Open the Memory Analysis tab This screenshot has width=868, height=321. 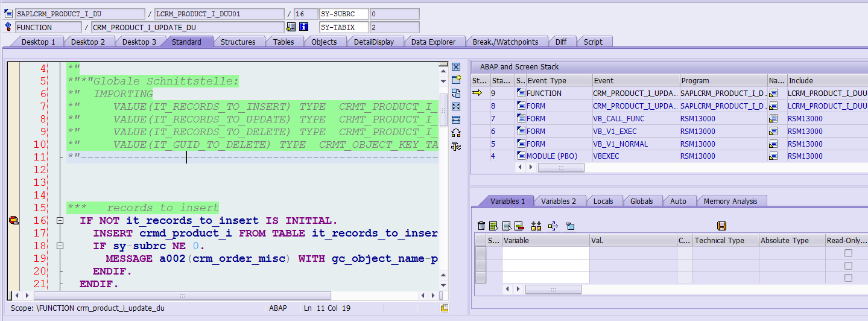[730, 201]
